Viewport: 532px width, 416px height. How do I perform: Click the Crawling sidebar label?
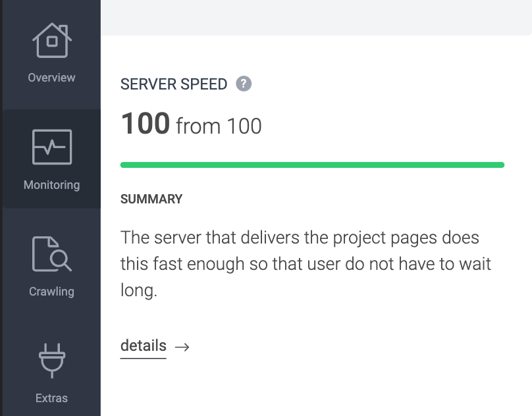click(x=51, y=292)
